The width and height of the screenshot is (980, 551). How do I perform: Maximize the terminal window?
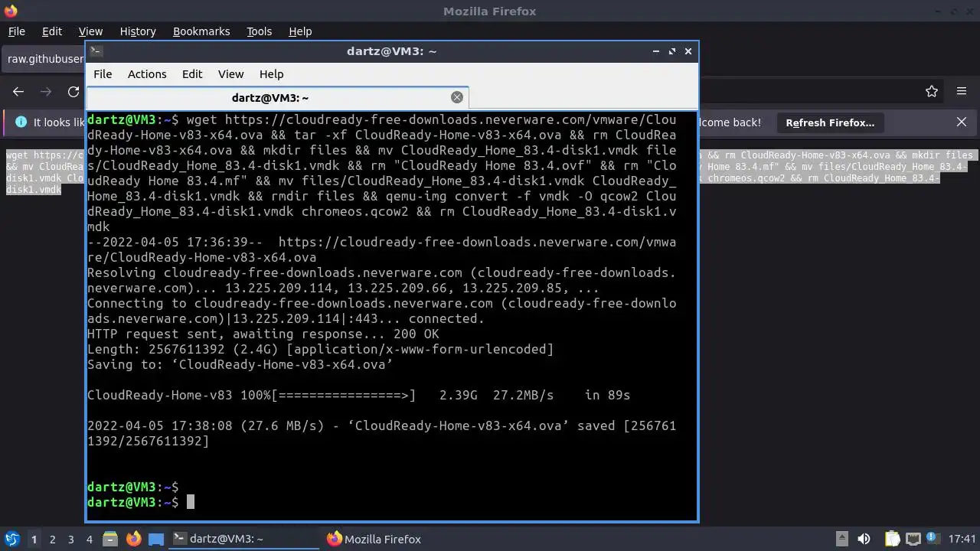[x=672, y=51]
